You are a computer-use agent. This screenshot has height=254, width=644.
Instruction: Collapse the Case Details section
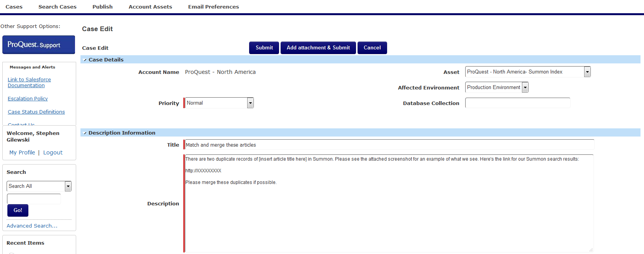pos(85,60)
